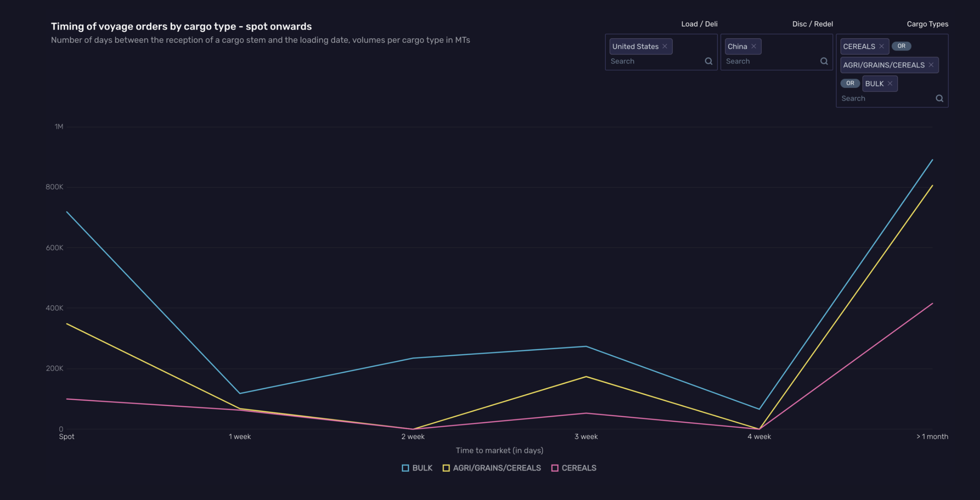Remove the CEREALS cargo type tag
Image resolution: width=980 pixels, height=500 pixels.
pos(881,46)
